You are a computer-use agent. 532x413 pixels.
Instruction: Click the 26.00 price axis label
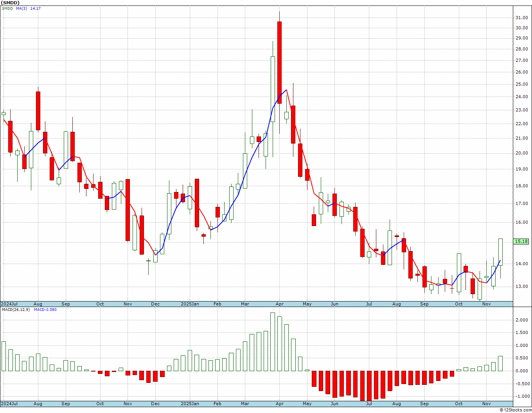point(522,72)
